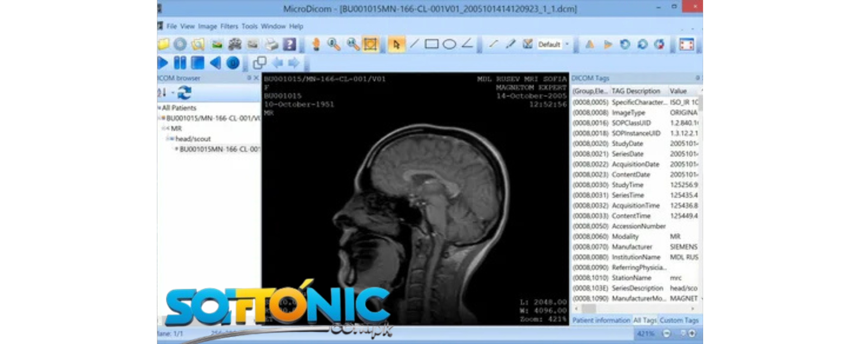This screenshot has width=868, height=344.
Task: Open the Filters menu
Action: click(229, 26)
